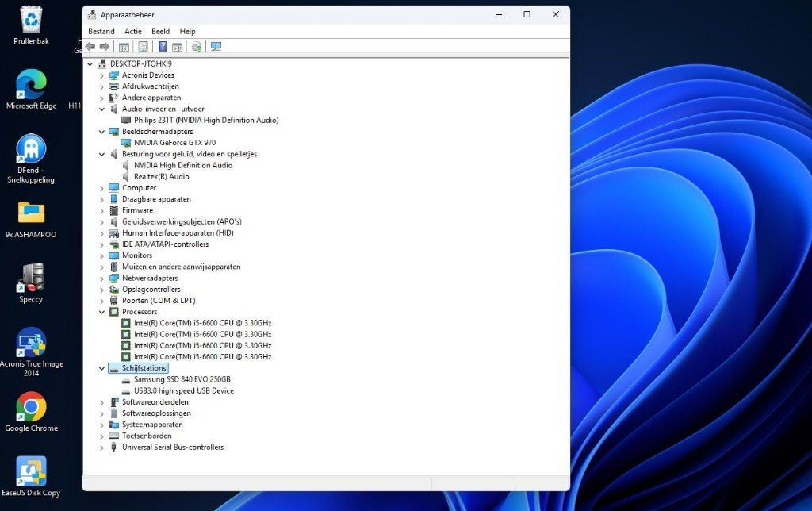Viewport: 812px width, 511px height.
Task: Expand the Monitors node
Action: tap(102, 256)
